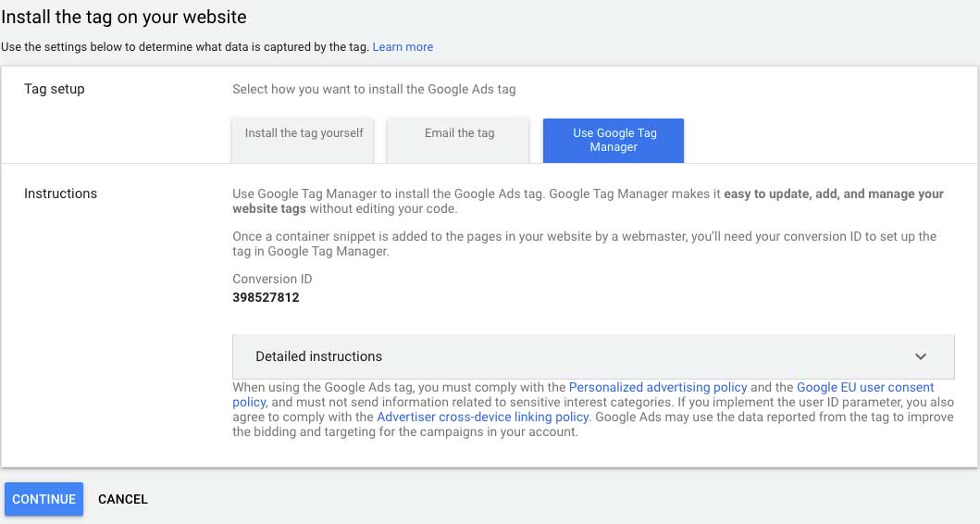The height and width of the screenshot is (524, 980).
Task: Select the Email the tag tab
Action: (x=458, y=140)
